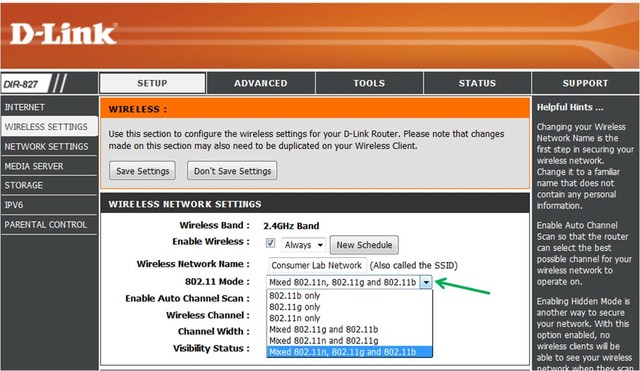Select IPV6 in the sidebar
This screenshot has width=640, height=371.
point(49,205)
